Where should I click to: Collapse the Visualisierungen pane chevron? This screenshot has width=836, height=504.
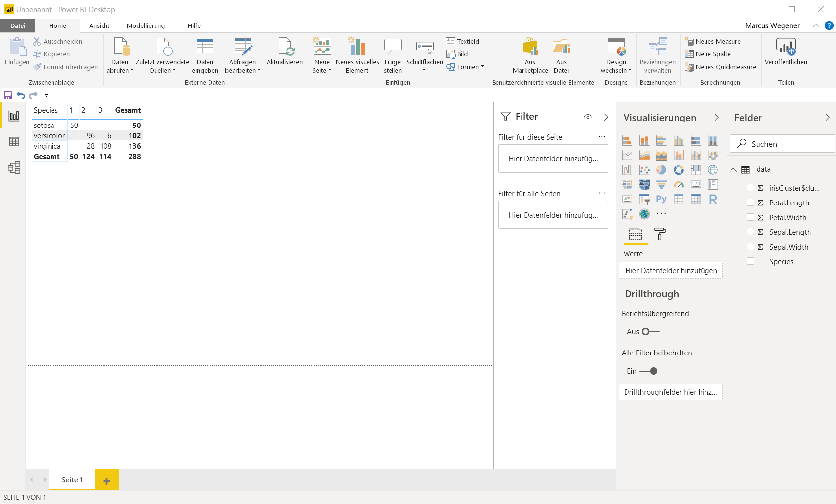coord(717,117)
